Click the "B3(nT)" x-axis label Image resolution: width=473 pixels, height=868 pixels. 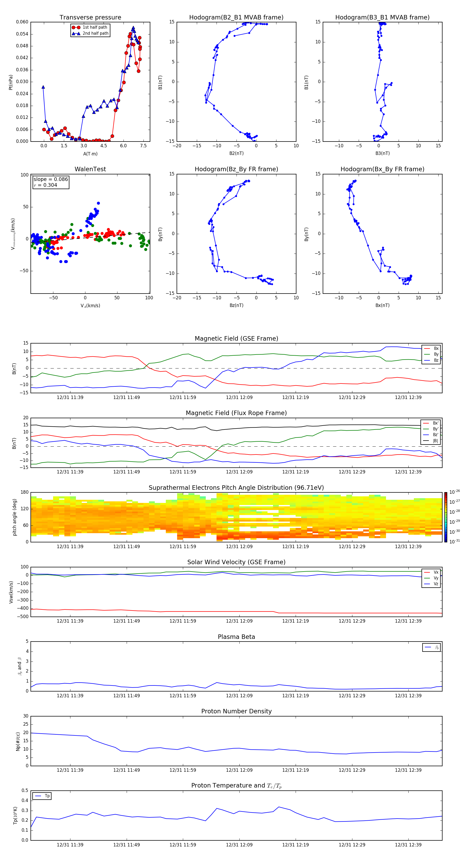pos(382,153)
